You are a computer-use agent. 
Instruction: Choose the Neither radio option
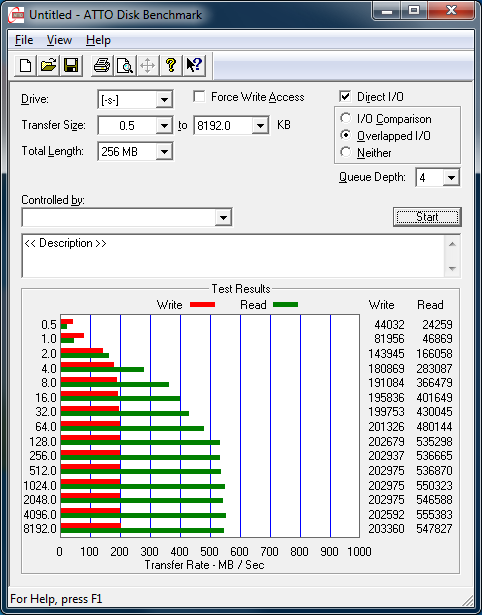click(x=346, y=152)
